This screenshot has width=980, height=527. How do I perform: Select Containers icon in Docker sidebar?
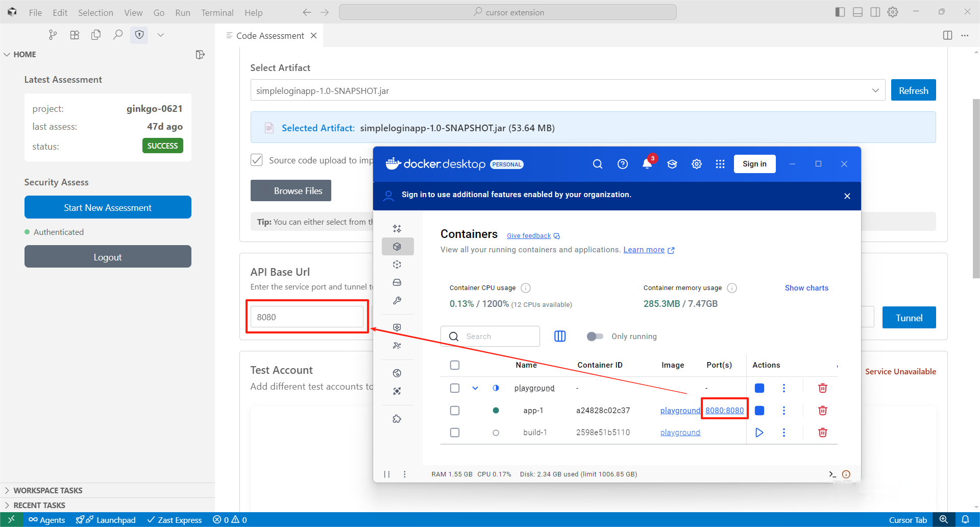pyautogui.click(x=397, y=246)
